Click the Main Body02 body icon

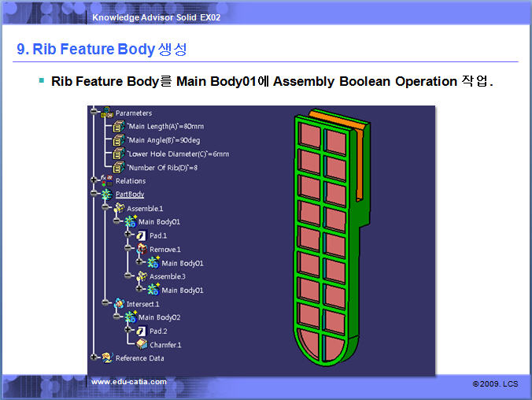(130, 317)
